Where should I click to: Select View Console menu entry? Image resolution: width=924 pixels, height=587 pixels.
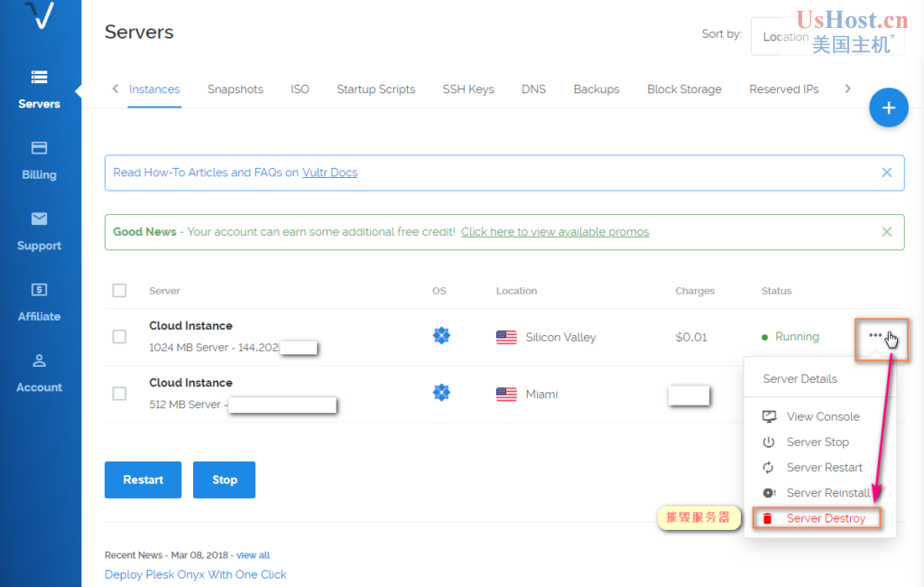[823, 416]
